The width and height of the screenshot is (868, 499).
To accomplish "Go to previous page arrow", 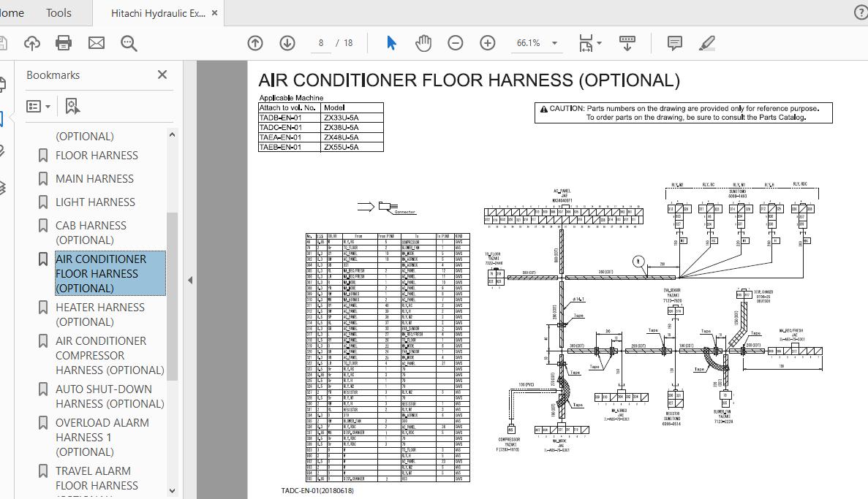I will coord(255,43).
